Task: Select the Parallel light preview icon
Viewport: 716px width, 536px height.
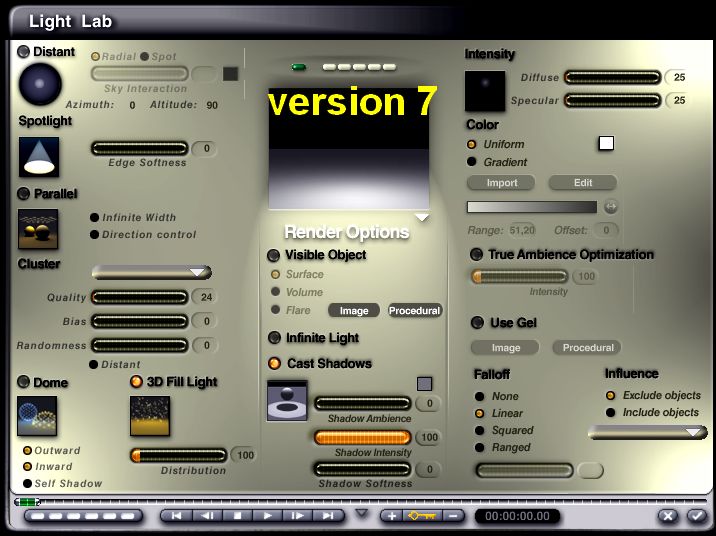Action: tap(38, 229)
